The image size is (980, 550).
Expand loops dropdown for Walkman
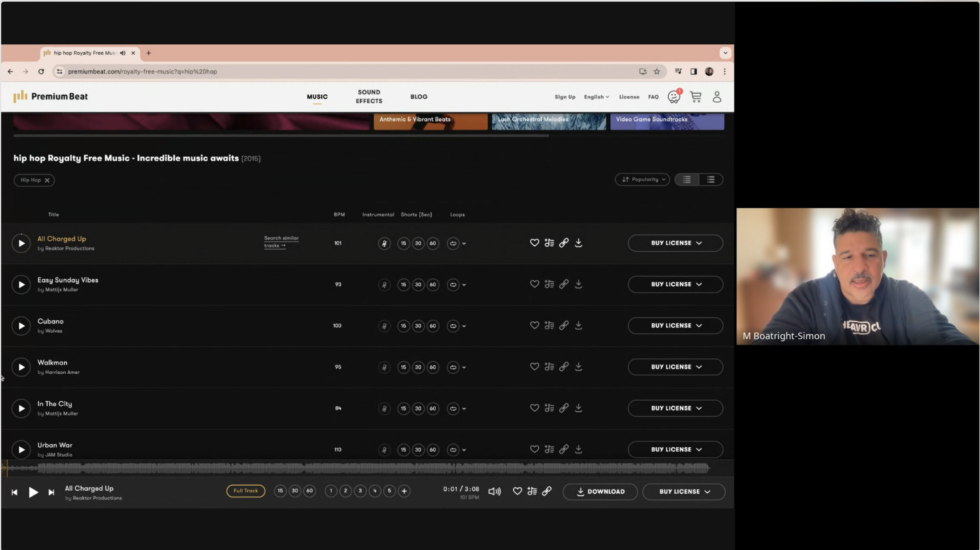[464, 367]
